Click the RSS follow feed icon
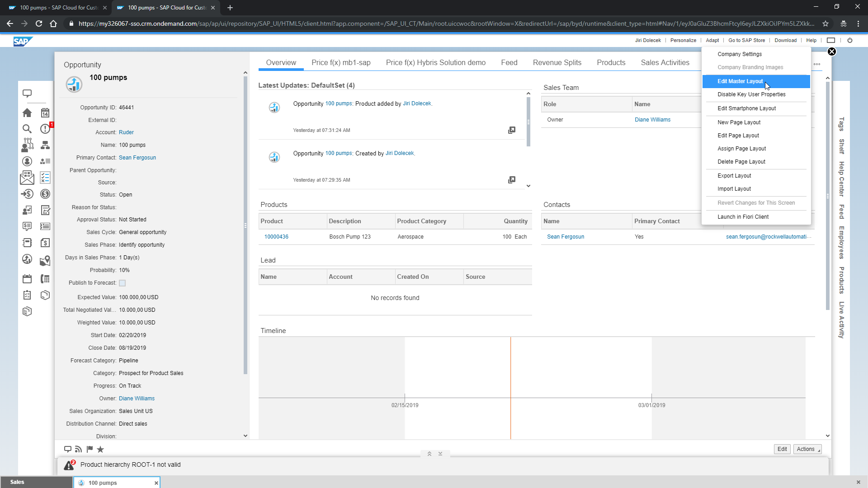The image size is (868, 488). coord(79,449)
